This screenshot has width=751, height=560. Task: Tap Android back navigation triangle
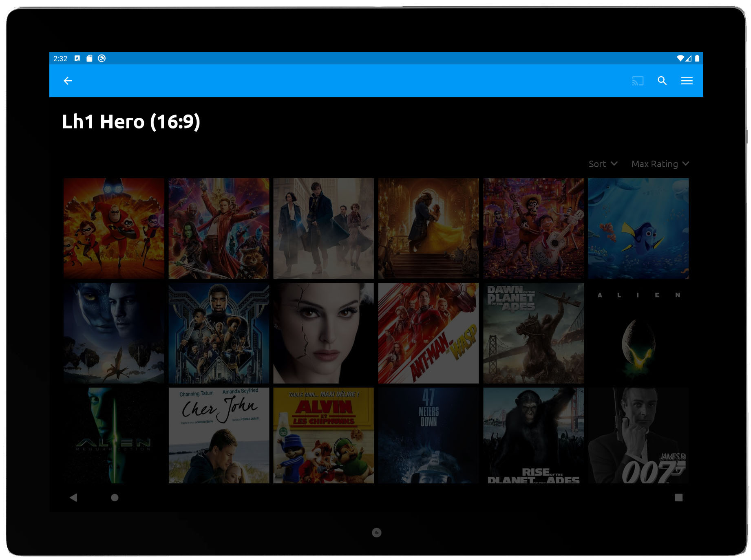(x=73, y=497)
